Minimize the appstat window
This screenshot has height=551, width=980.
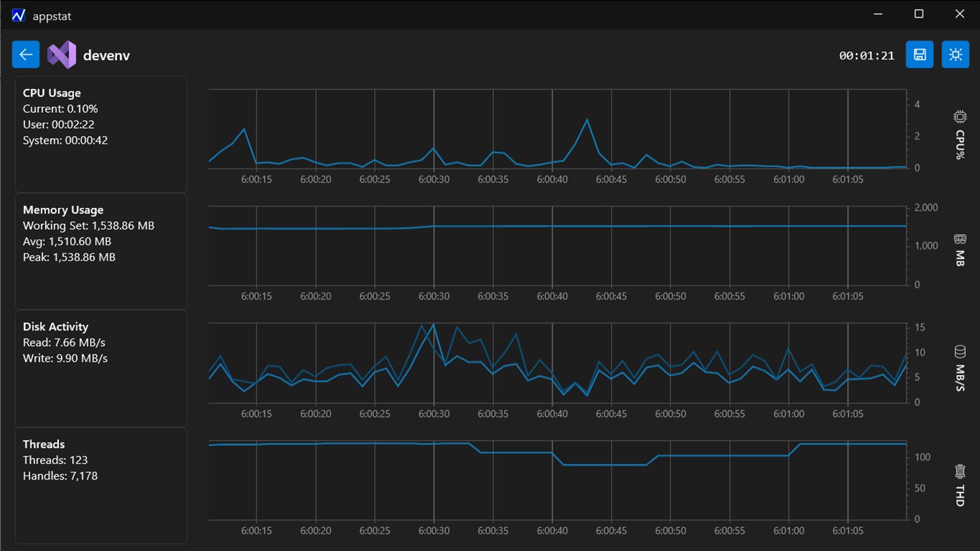878,14
